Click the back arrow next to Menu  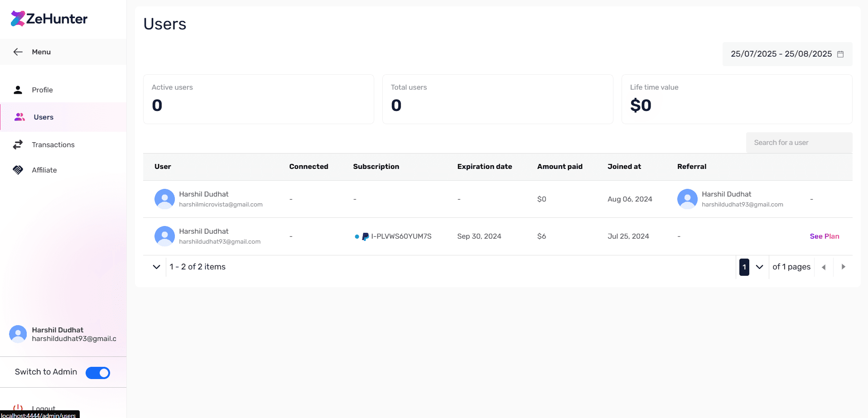[18, 52]
